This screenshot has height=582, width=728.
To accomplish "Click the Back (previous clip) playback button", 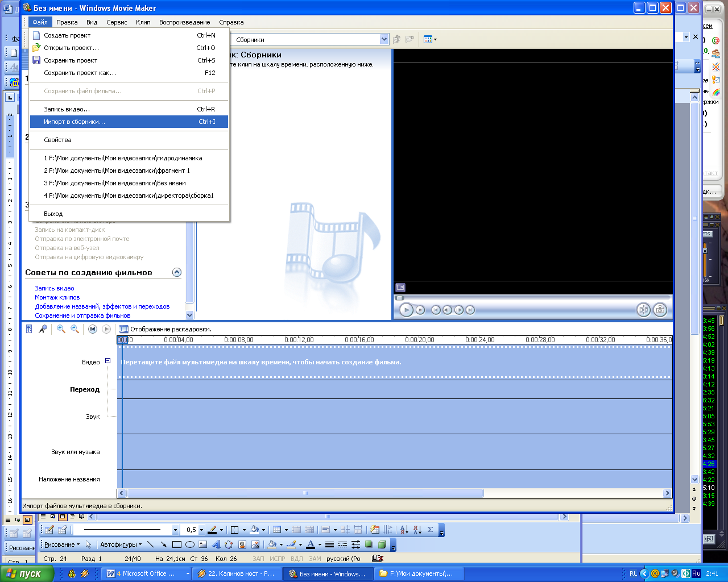I will click(x=436, y=310).
